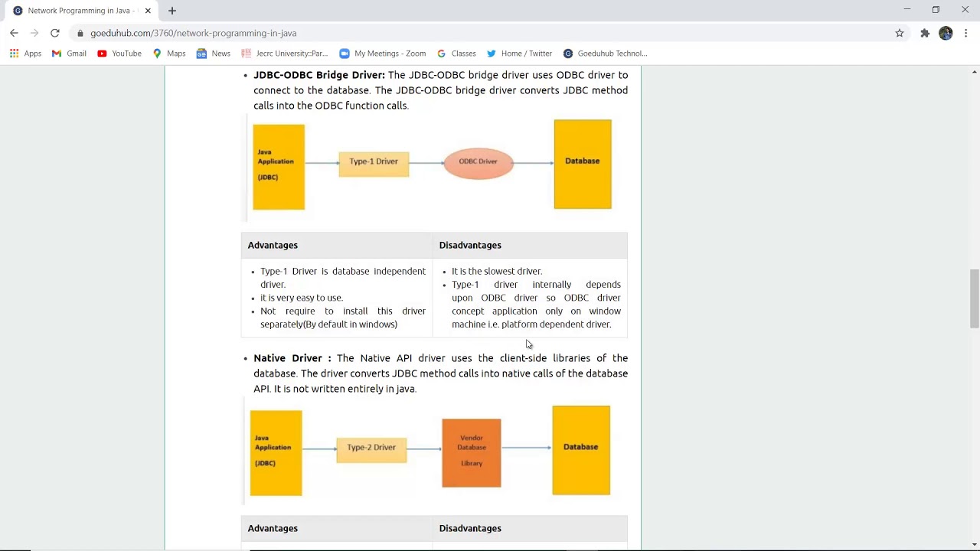
Task: Open the Chrome profile avatar
Action: point(946,33)
